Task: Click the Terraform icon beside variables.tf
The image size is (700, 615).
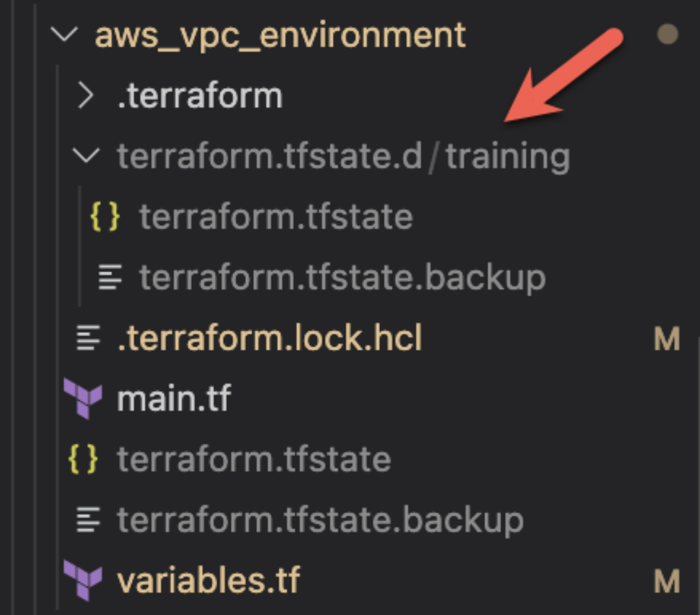Action: 83,580
